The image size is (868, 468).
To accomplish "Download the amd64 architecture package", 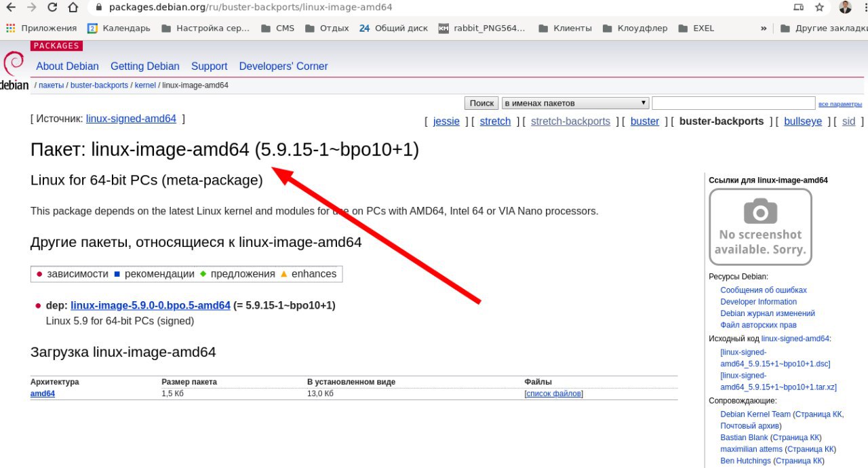I will pyautogui.click(x=43, y=393).
